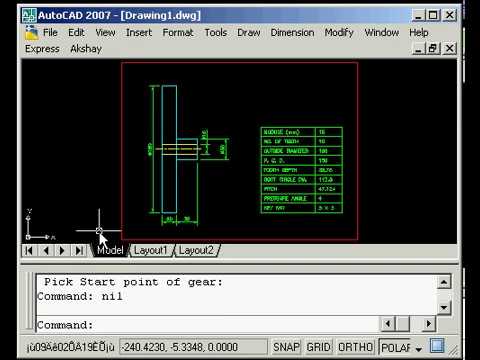Minimize the Drawing1.dwg document window
The width and height of the screenshot is (480, 360).
coord(419,49)
